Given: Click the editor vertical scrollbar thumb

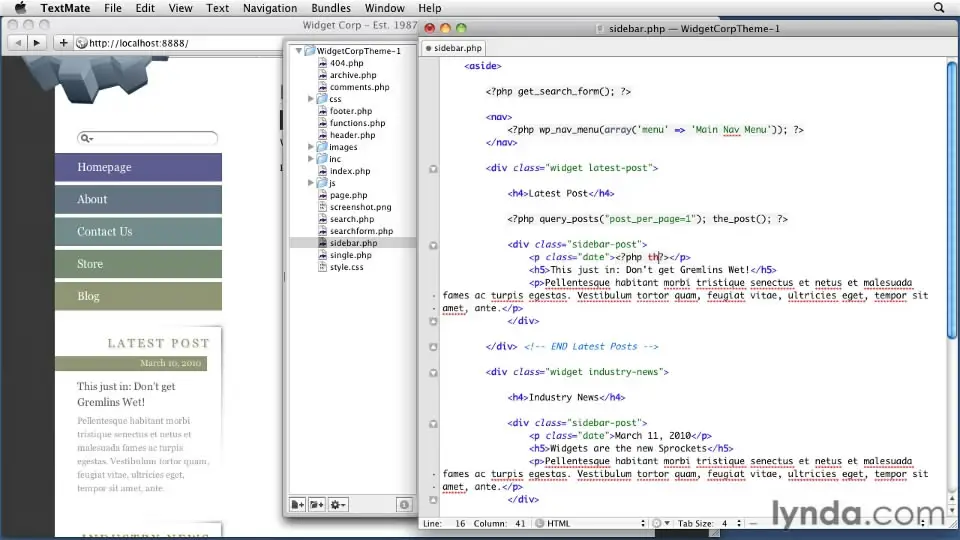Looking at the screenshot, I should (x=951, y=200).
